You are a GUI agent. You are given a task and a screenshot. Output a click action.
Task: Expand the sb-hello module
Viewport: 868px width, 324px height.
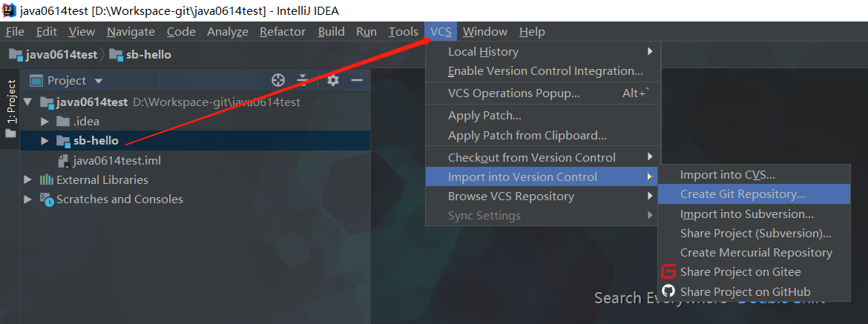45,141
